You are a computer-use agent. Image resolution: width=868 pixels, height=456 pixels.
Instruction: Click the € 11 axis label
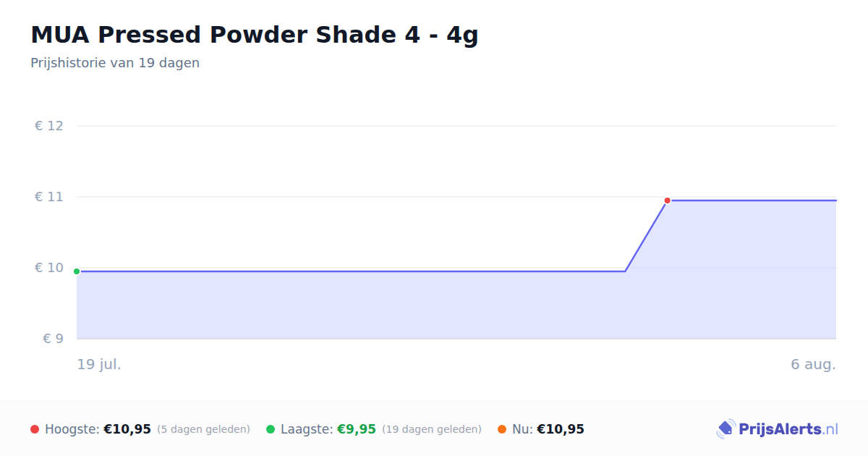coord(49,197)
